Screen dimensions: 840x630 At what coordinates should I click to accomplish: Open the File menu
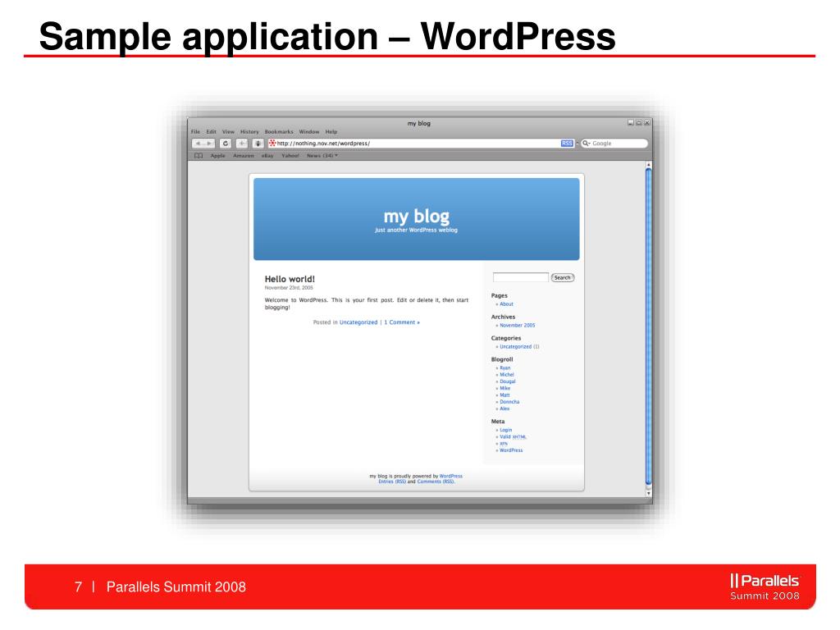coord(195,132)
